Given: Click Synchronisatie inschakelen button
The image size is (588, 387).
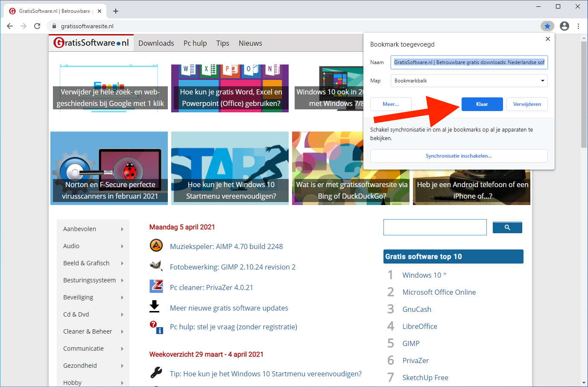Looking at the screenshot, I should coord(459,156).
